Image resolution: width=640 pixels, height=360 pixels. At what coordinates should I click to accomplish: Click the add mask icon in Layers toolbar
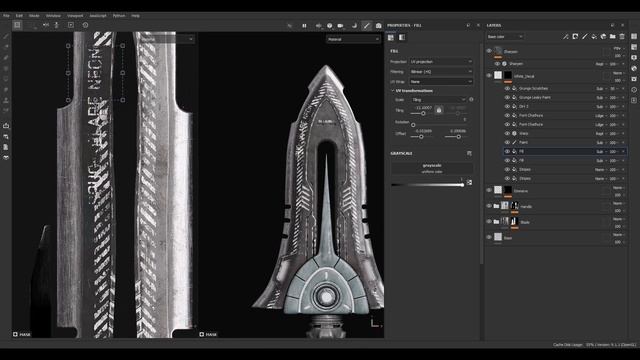[575, 37]
